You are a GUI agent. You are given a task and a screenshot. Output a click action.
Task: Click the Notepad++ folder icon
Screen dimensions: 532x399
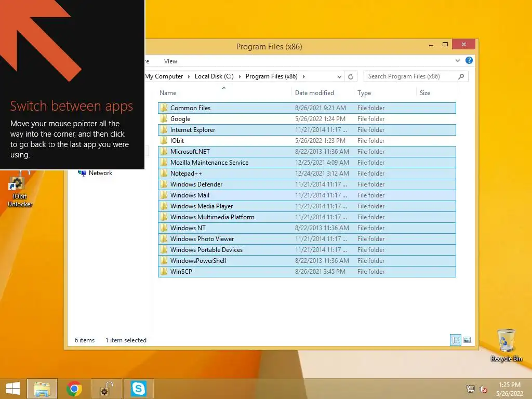point(164,174)
